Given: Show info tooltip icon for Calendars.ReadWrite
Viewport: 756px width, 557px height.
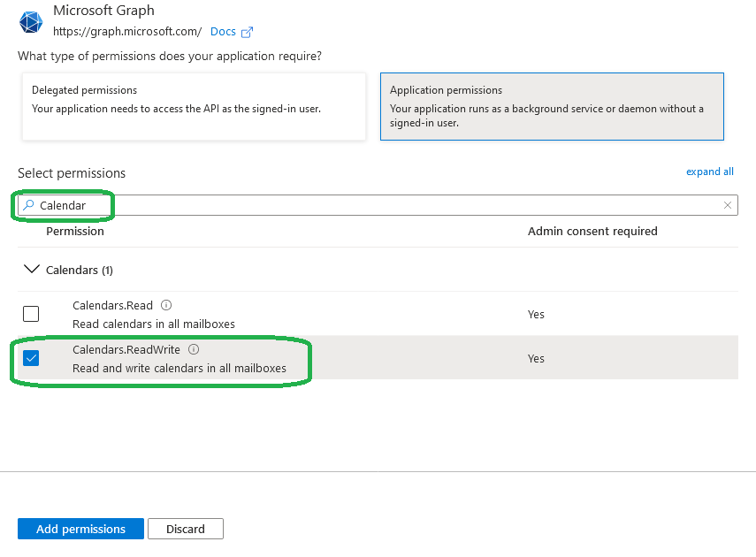Looking at the screenshot, I should click(x=194, y=350).
